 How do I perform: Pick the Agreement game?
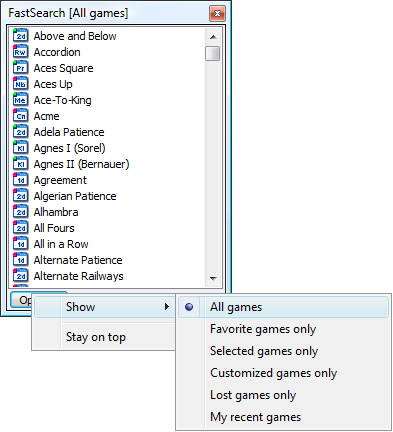tap(60, 180)
